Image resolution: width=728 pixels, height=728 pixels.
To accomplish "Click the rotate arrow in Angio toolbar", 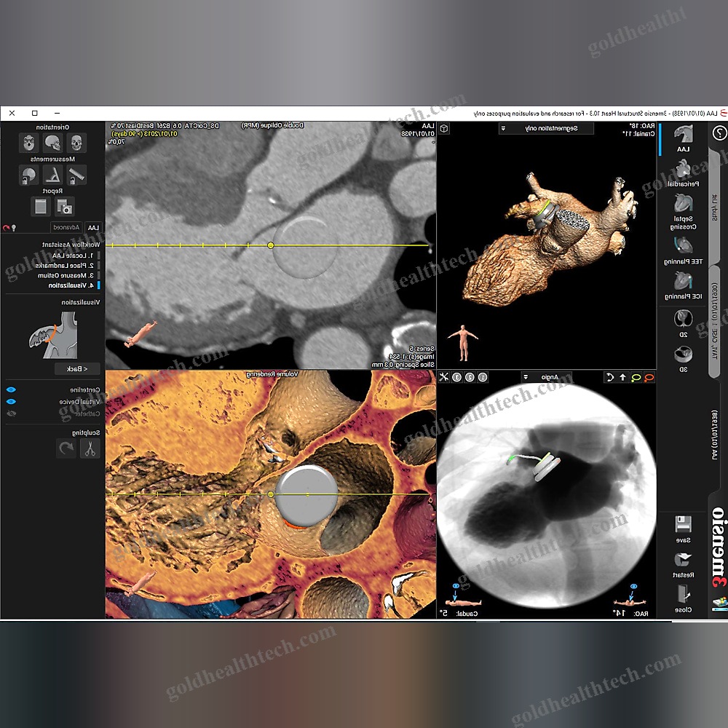I will point(610,377).
